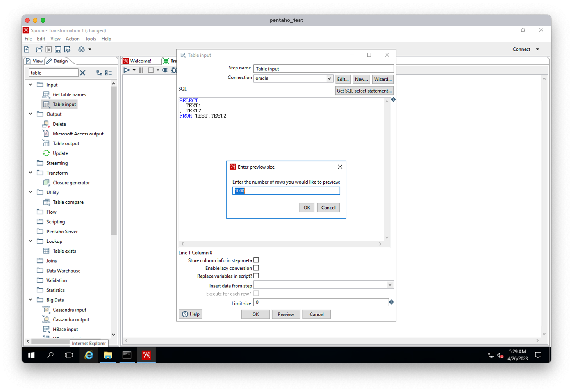573x392 pixels.
Task: Select the Get table names step icon
Action: coord(46,94)
